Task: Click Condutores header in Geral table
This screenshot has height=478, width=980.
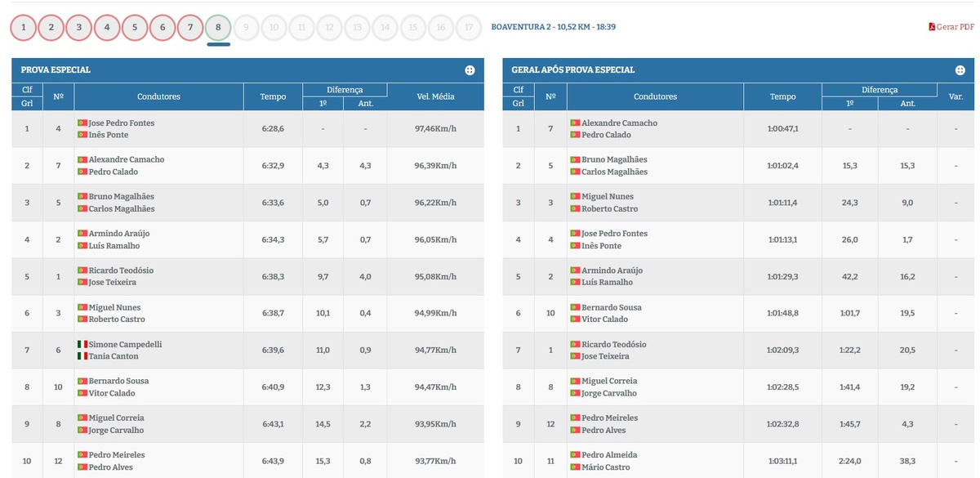Action: point(655,96)
